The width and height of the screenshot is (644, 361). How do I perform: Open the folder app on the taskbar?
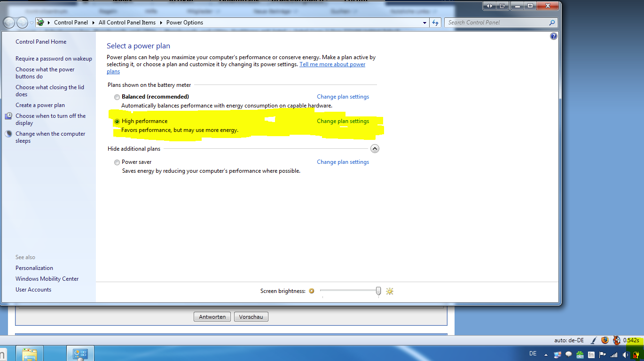(x=30, y=353)
